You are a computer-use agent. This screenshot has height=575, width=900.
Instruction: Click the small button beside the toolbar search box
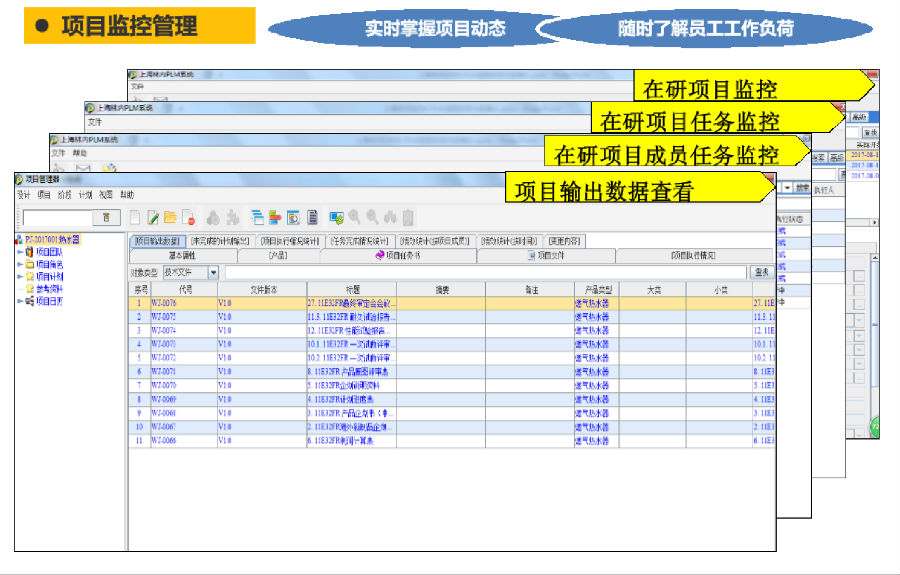click(x=106, y=217)
